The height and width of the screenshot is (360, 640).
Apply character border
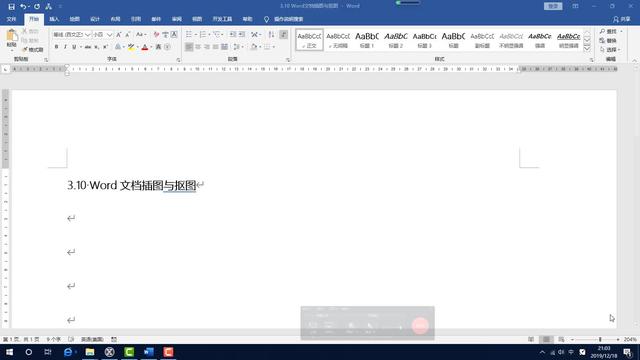pos(174,35)
